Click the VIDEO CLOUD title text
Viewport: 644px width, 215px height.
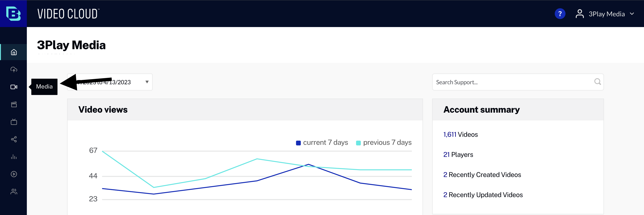point(68,14)
